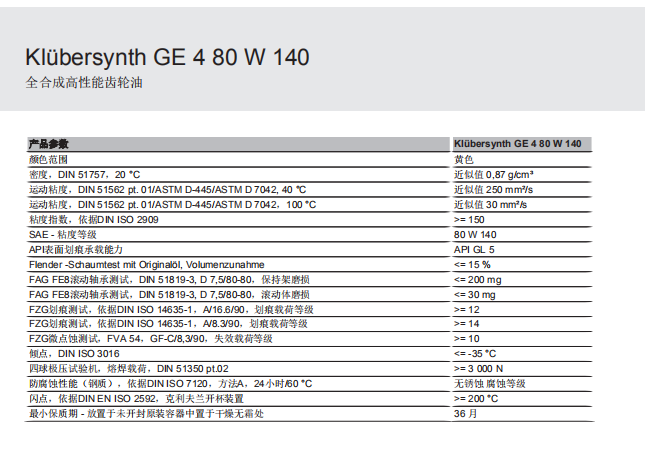Screen dimensions: 645x451
Task: Click the value '>= 12'
Action: click(x=466, y=309)
